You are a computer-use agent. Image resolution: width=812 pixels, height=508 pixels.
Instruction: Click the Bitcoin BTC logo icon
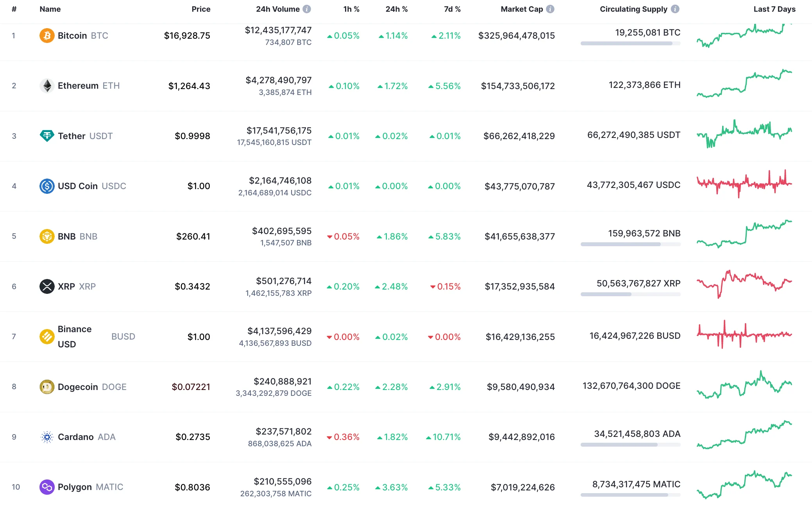click(x=47, y=36)
